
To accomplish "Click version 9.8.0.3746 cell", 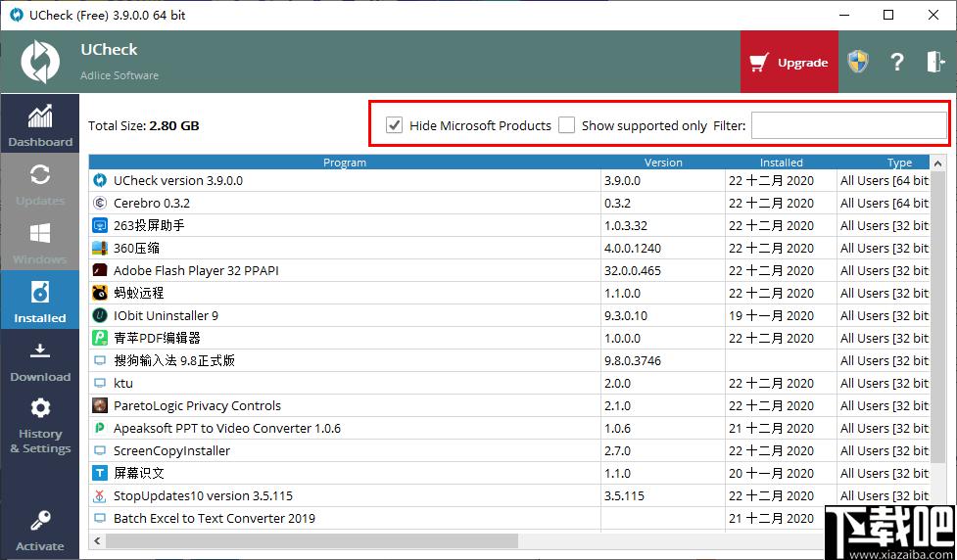I will point(633,360).
